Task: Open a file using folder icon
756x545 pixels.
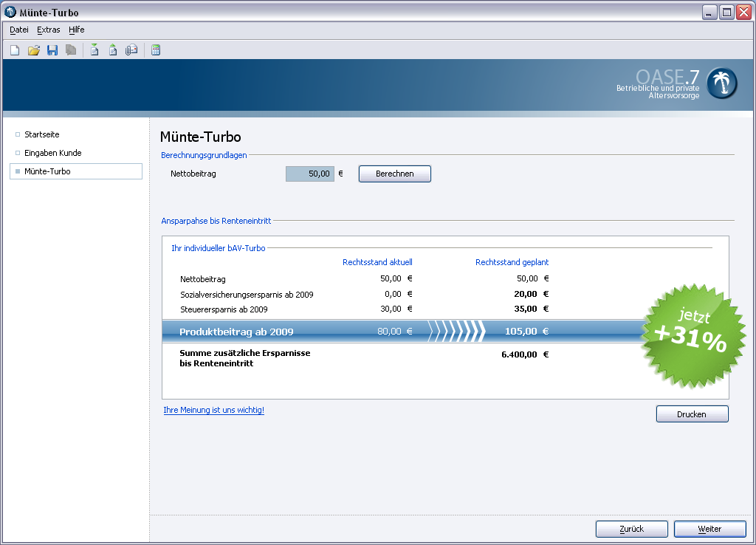Action: [x=34, y=50]
